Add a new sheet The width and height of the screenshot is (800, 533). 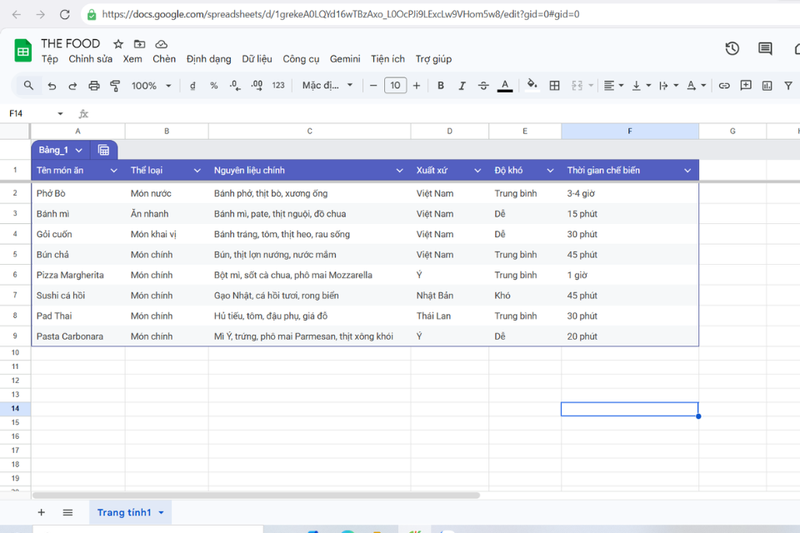[41, 512]
